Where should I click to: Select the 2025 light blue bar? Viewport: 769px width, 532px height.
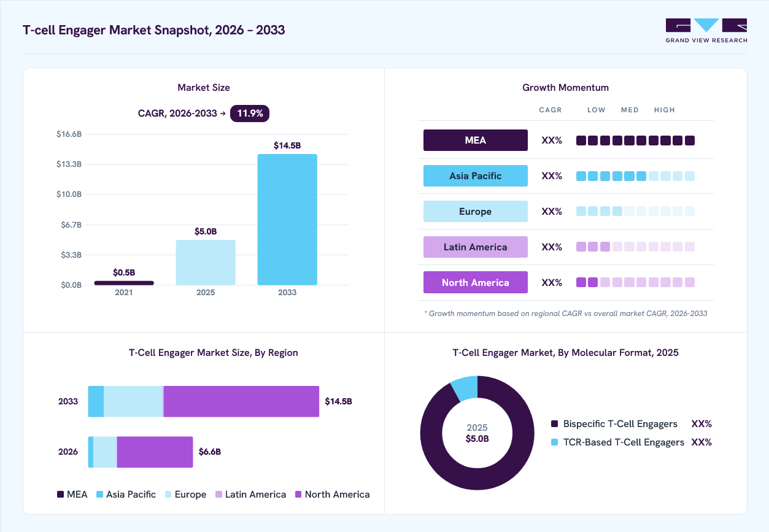tap(206, 263)
